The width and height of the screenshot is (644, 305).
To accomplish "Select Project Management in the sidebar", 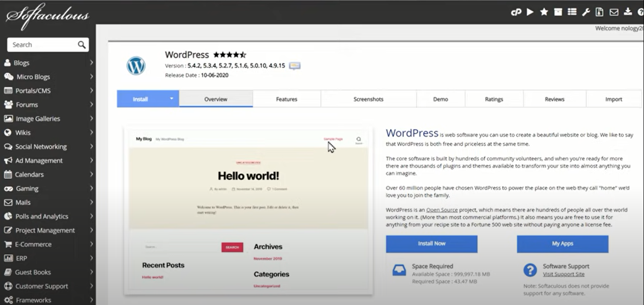I will [x=45, y=231].
